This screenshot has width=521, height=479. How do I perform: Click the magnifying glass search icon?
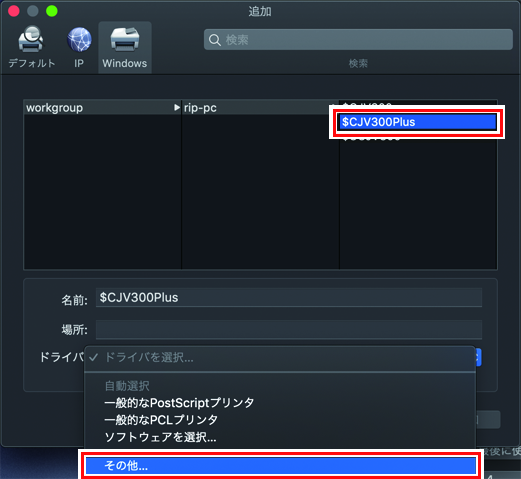point(215,40)
